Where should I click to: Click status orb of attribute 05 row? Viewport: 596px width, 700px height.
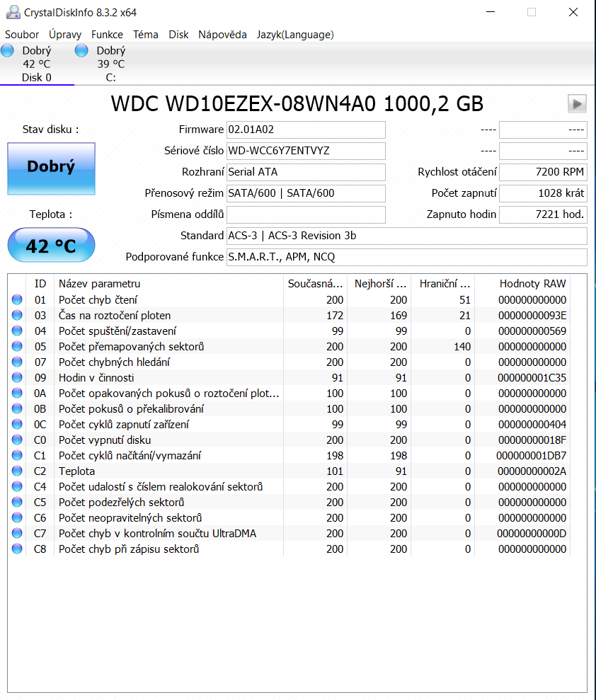[17, 346]
